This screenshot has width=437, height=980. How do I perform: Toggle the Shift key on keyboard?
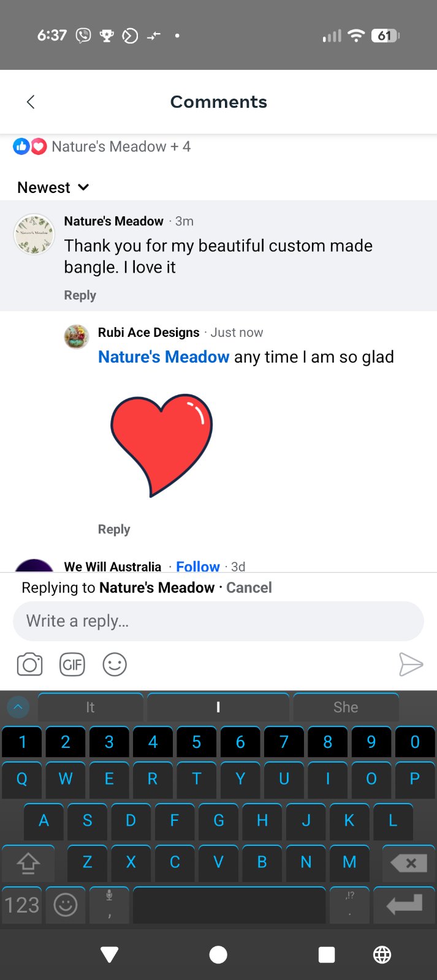click(28, 863)
